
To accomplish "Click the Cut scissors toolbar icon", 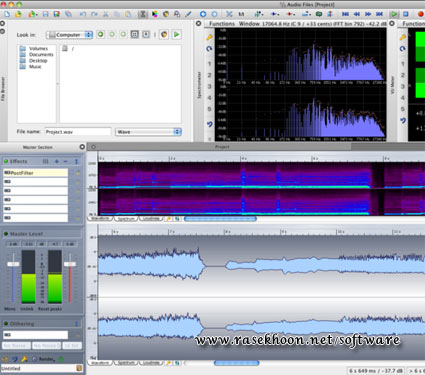I will pyautogui.click(x=106, y=14).
